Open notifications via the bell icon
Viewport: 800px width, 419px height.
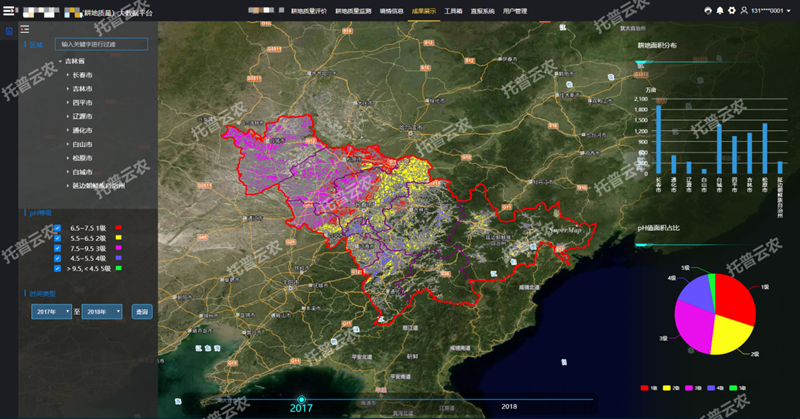tap(720, 10)
